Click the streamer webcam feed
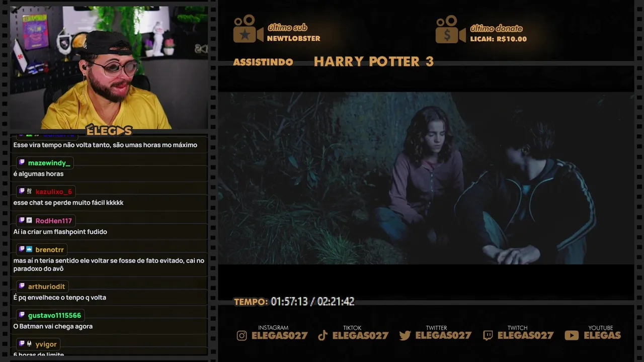644x362 pixels. (109, 67)
